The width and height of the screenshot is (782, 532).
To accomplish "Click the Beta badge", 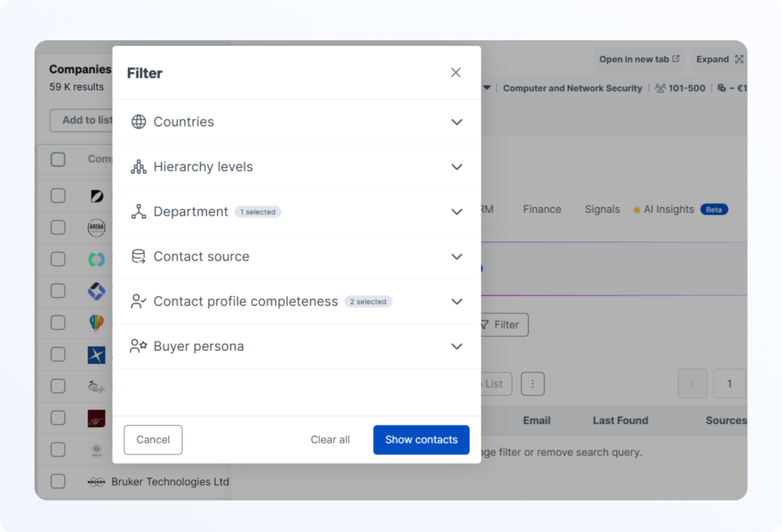I will (x=714, y=210).
